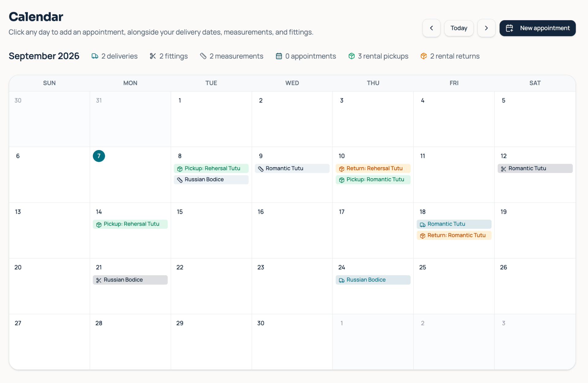Go to the next month using right chevron
588x383 pixels.
point(486,28)
